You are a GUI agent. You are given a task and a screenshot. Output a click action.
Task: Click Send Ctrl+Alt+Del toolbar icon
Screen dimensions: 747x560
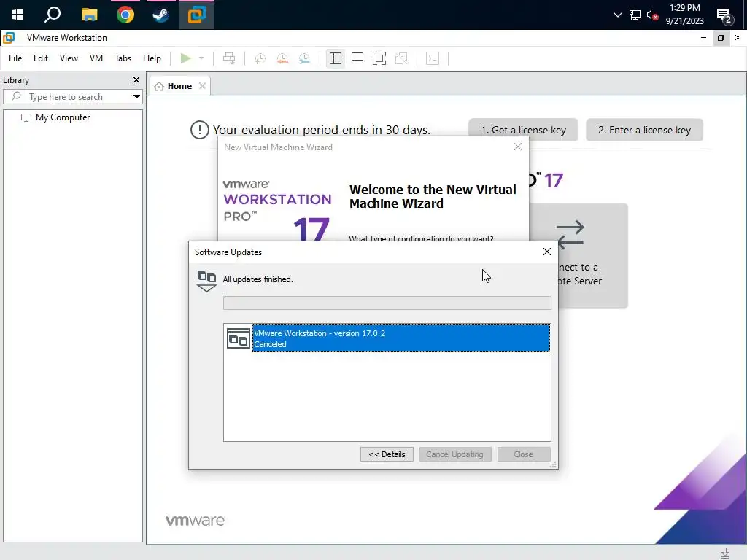coord(229,58)
